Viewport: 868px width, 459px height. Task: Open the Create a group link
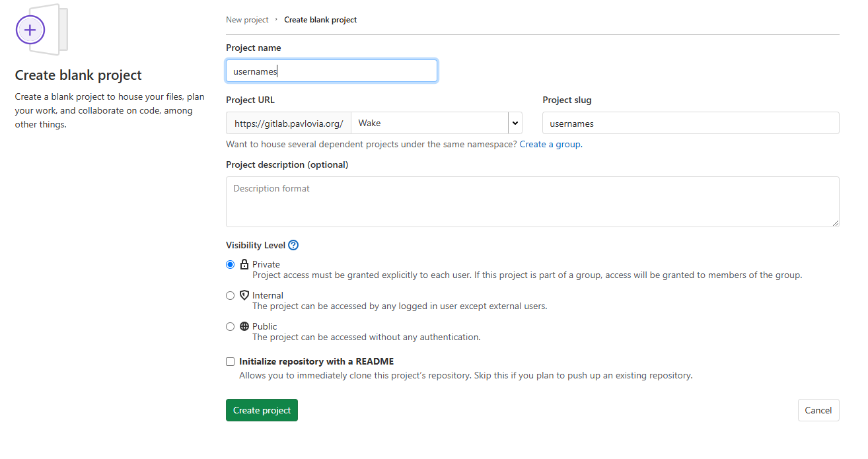pyautogui.click(x=550, y=144)
